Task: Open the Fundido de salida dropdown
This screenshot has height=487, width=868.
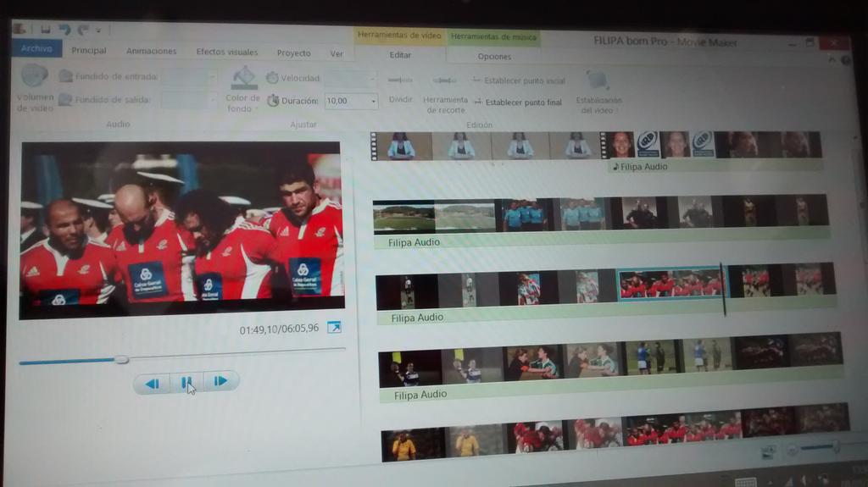Action: [189, 100]
